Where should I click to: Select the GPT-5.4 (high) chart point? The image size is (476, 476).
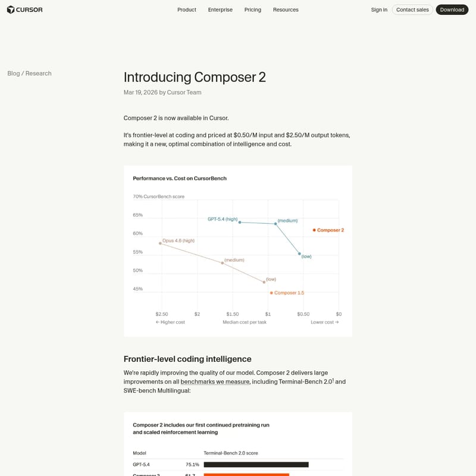point(240,222)
